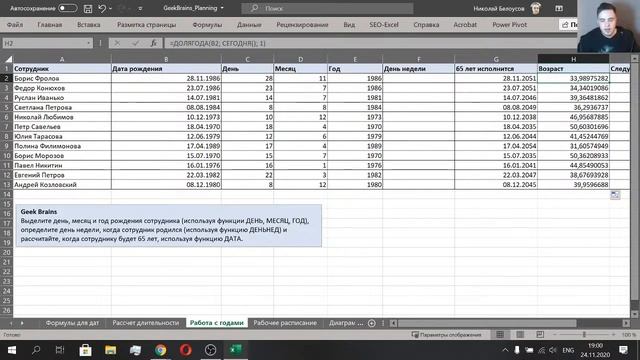Screen dimensions: 640x360
Task: Click the Поиск search box
Action: [327, 8]
